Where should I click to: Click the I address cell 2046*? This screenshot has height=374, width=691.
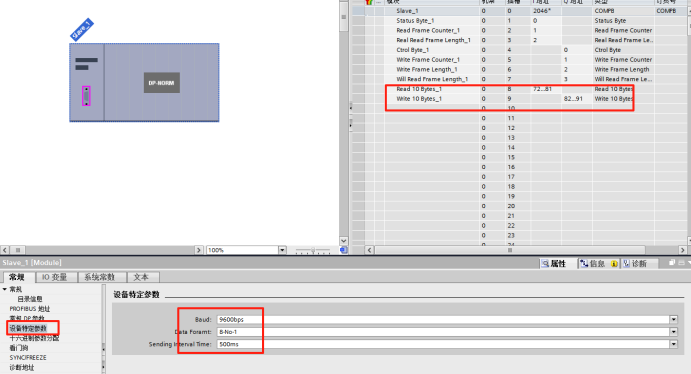click(546, 11)
